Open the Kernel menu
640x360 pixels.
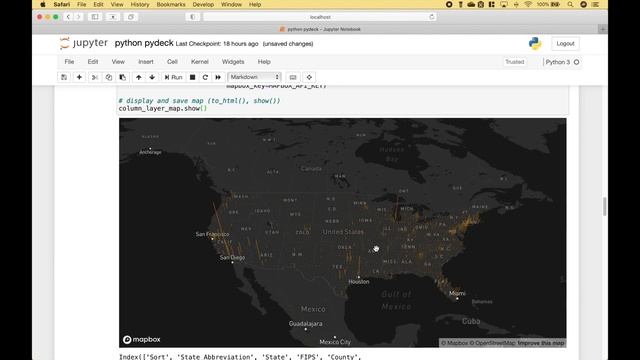pyautogui.click(x=200, y=62)
